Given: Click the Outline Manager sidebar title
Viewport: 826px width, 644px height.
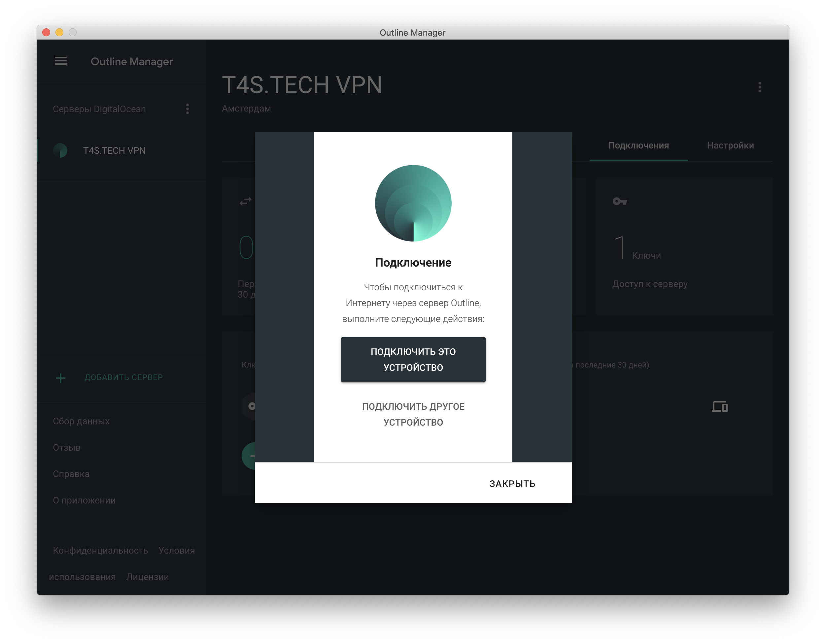Looking at the screenshot, I should coord(132,61).
